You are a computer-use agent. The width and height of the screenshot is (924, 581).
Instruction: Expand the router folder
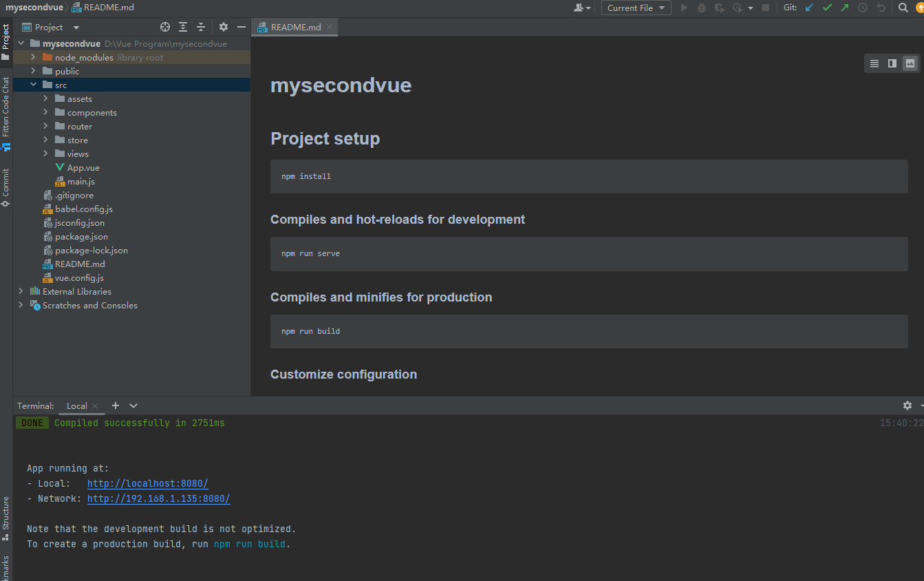(x=45, y=126)
